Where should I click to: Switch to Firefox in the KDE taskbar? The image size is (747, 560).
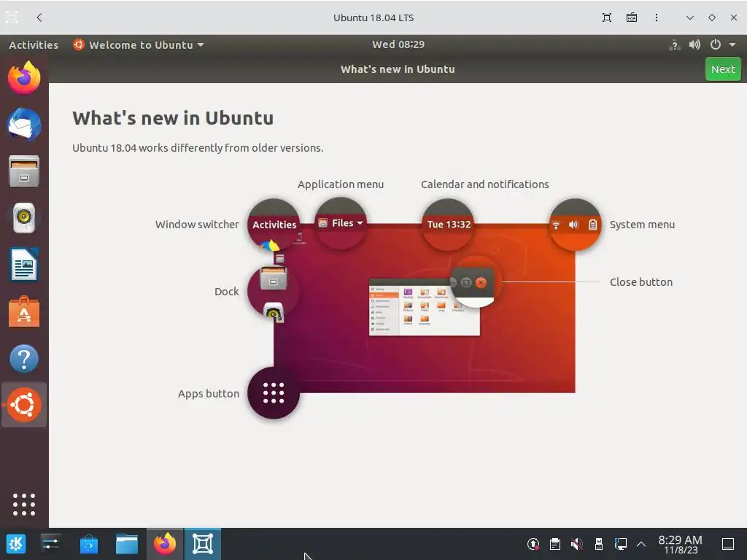point(165,544)
